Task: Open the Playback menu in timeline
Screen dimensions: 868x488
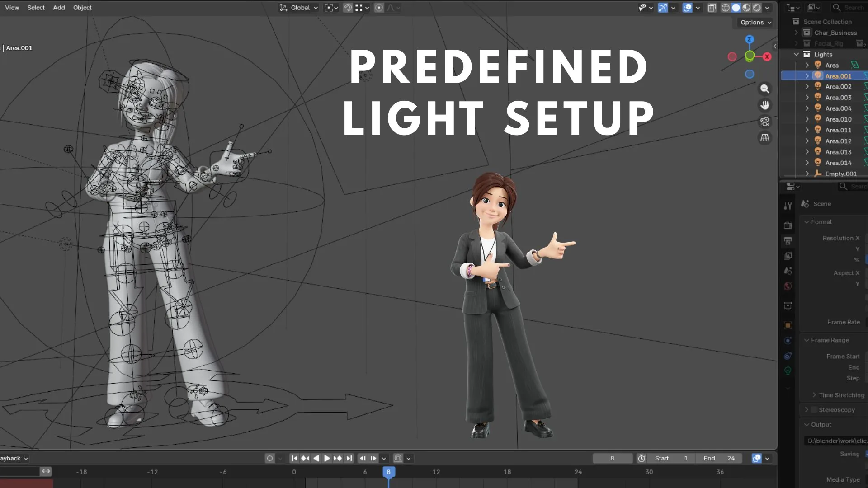Action: pos(14,458)
